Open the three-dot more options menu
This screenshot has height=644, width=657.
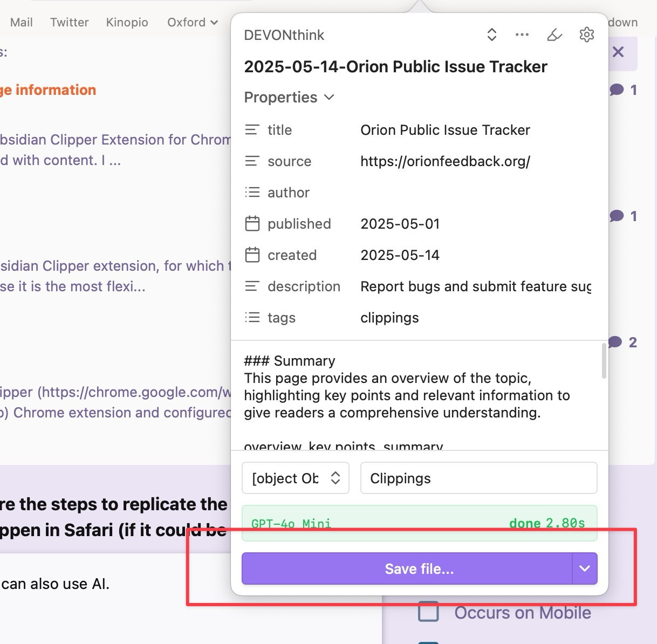(522, 35)
